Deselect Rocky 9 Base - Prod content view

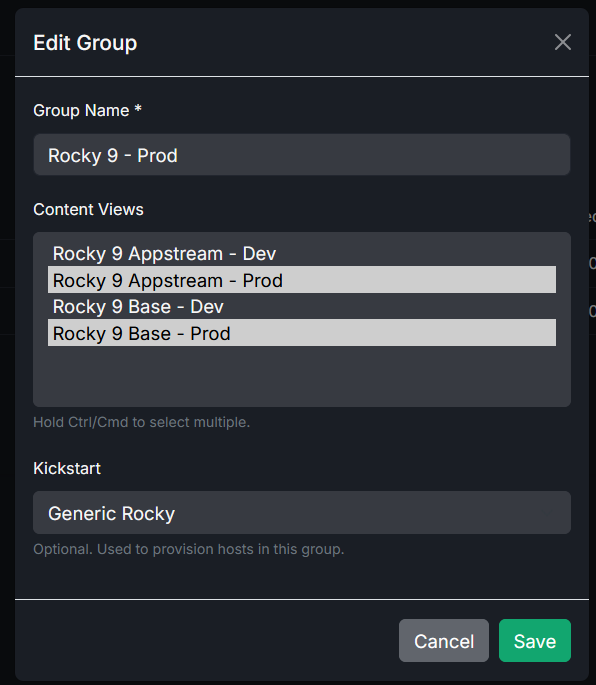[x=302, y=333]
